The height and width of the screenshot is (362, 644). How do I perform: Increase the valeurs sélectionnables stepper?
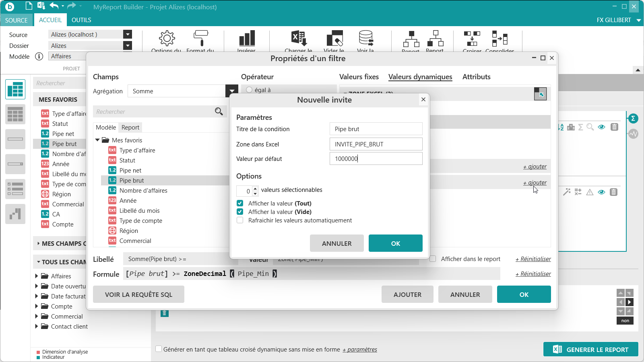(x=255, y=188)
